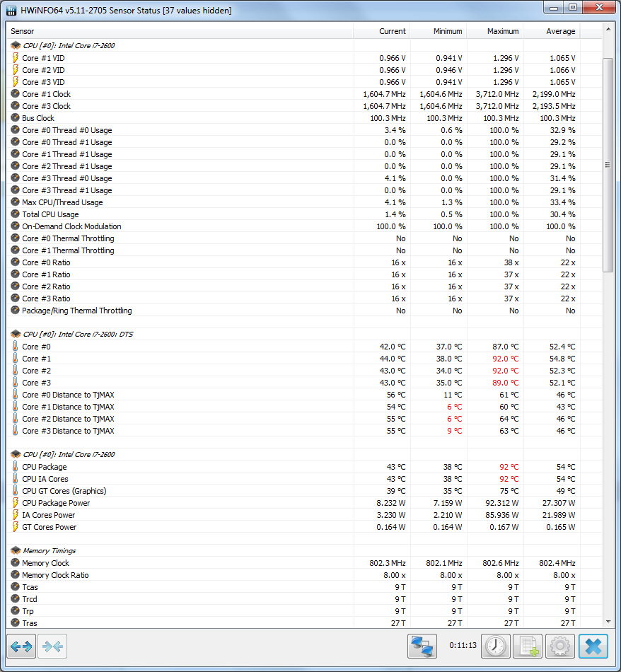Click the elapsed time 0:11:13

(463, 645)
